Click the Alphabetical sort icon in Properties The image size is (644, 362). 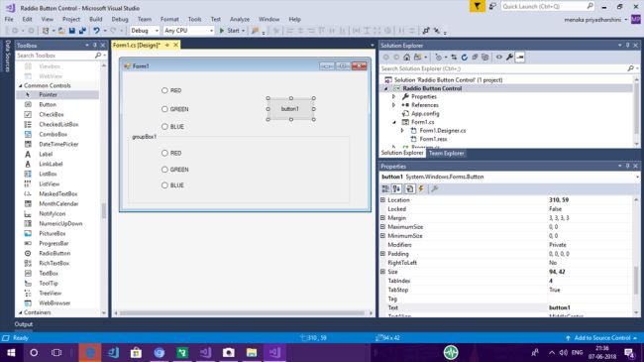click(396, 188)
